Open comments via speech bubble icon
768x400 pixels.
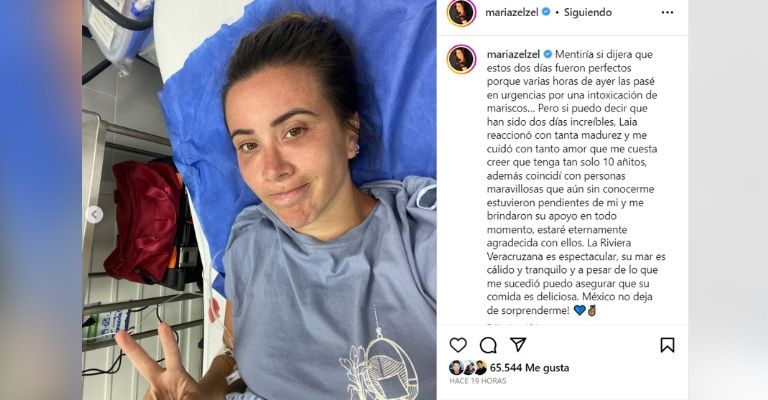[488, 345]
